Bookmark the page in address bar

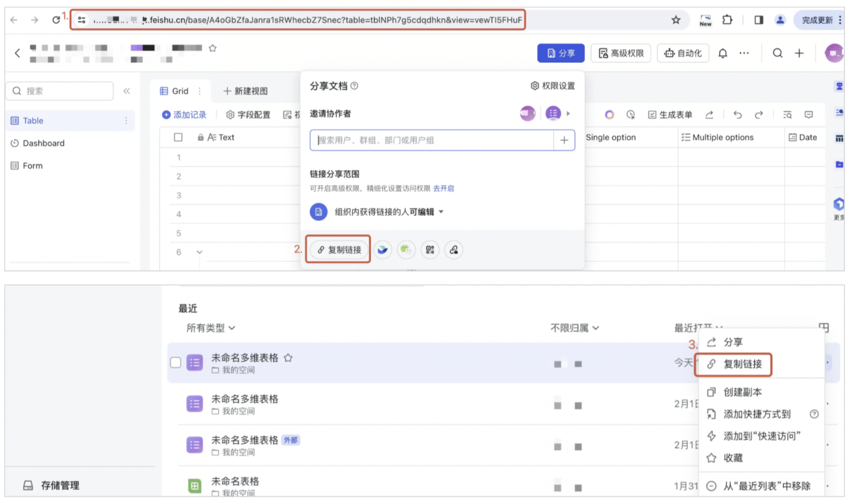(x=675, y=20)
